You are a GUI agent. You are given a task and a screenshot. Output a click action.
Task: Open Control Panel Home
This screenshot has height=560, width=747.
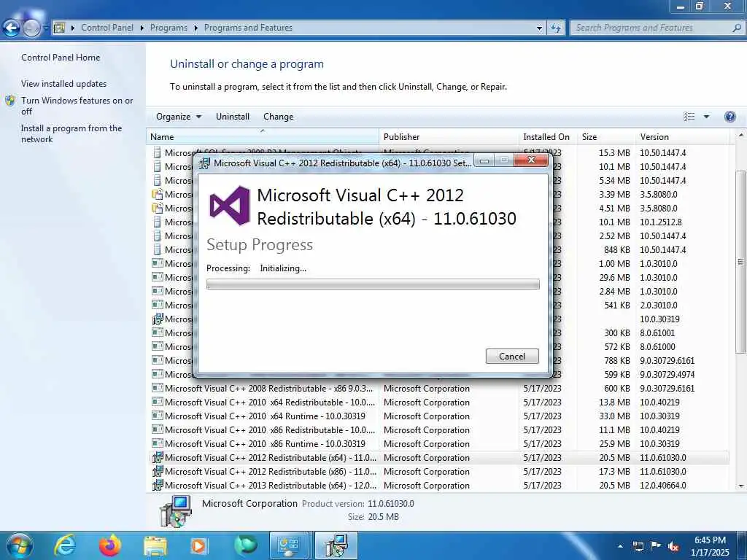61,57
